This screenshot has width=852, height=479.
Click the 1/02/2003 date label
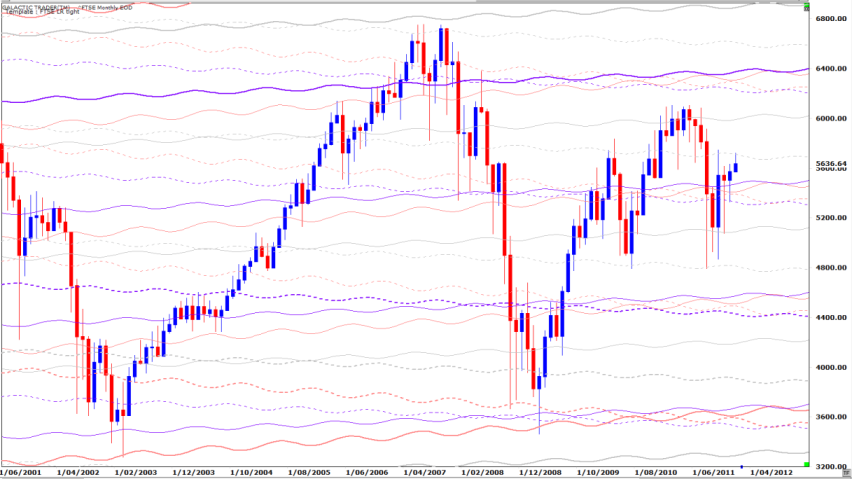point(135,472)
